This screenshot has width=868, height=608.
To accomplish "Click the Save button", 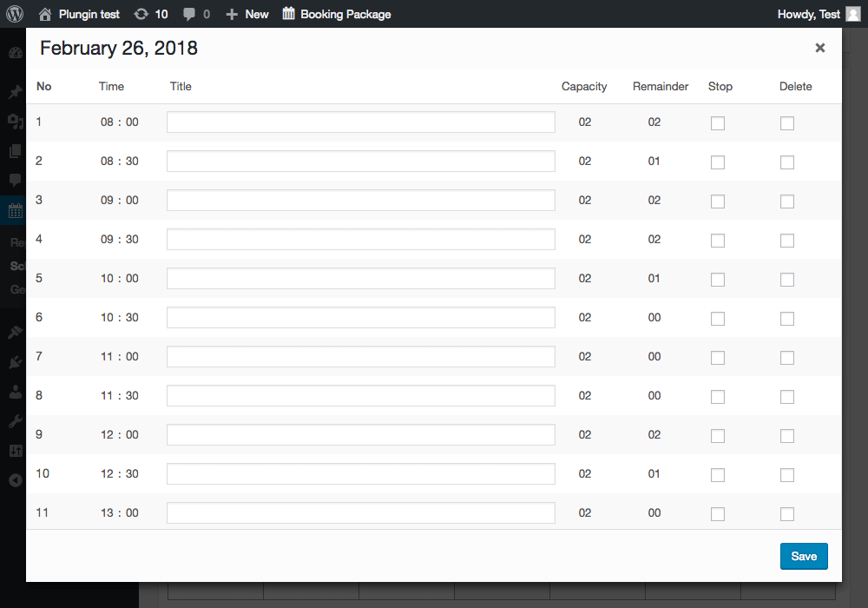I will pyautogui.click(x=804, y=556).
